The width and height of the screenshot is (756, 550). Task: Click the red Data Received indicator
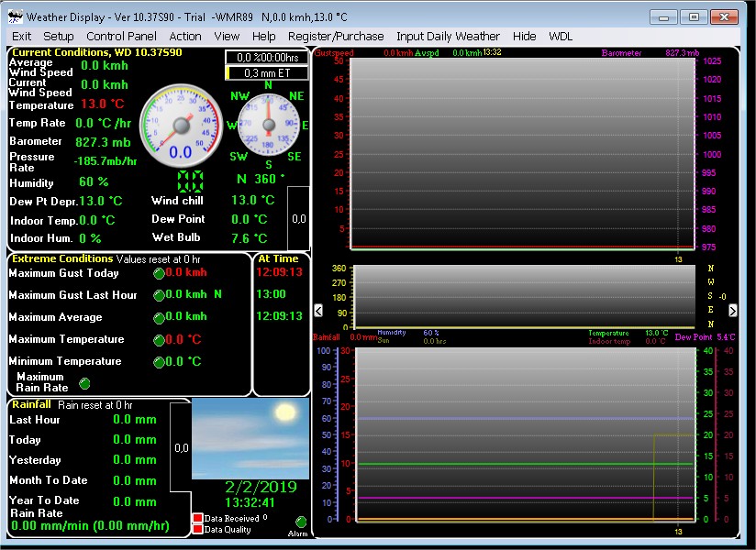pos(197,518)
